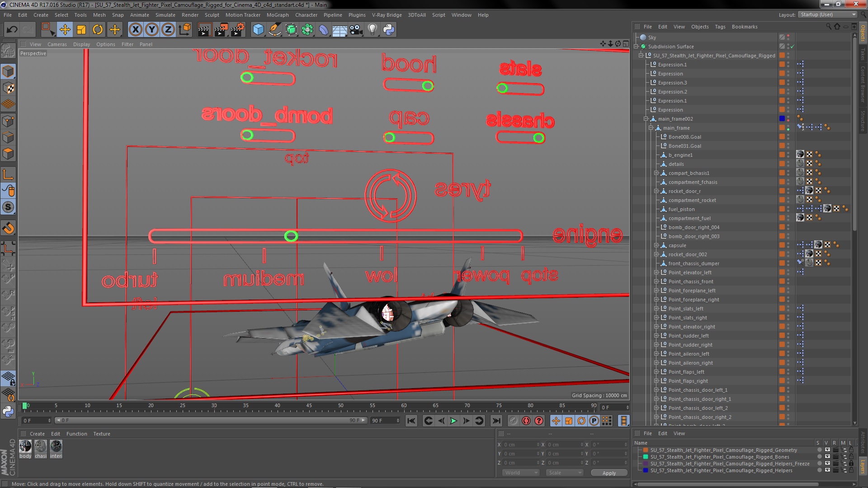
Task: Click the Python script icon in toolbar
Action: 389,30
